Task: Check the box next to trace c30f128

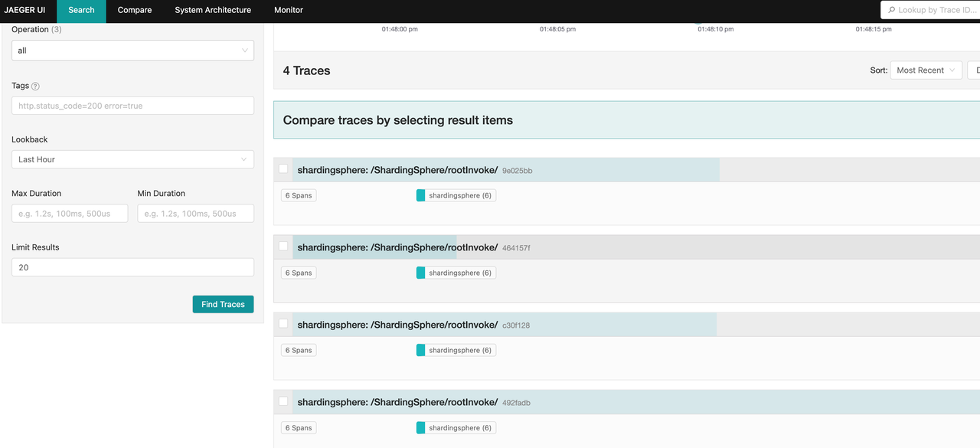Action: tap(283, 324)
